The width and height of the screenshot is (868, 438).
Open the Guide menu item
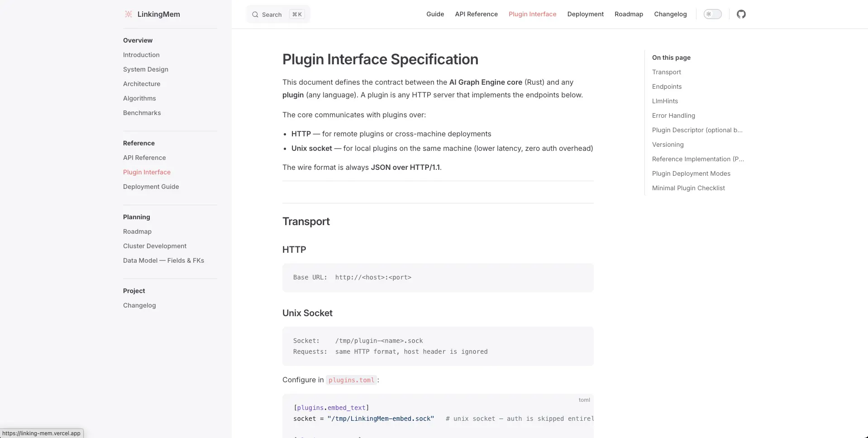click(x=435, y=14)
